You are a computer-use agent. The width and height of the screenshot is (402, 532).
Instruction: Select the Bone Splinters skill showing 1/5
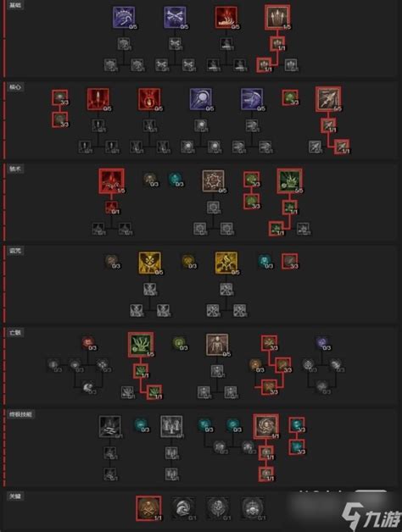point(277,17)
